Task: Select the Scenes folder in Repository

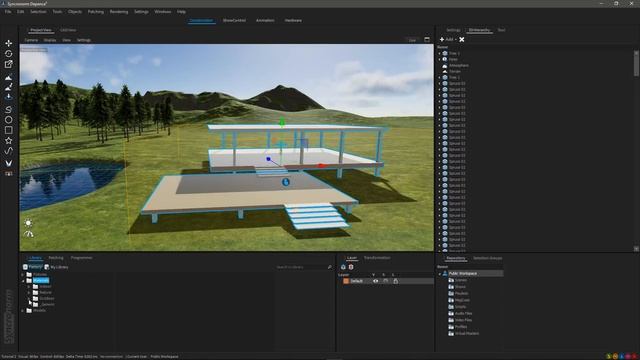Action: 458,280
